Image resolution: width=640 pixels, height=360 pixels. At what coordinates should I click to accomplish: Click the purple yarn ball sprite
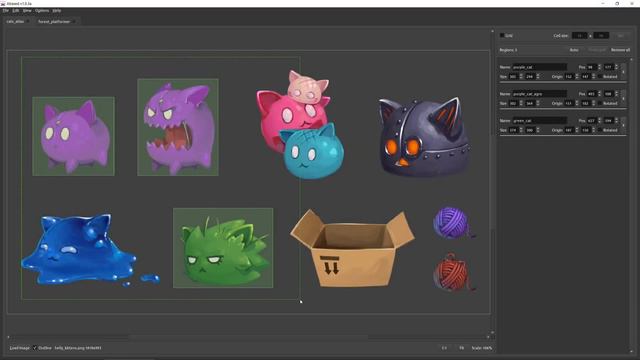click(x=451, y=223)
